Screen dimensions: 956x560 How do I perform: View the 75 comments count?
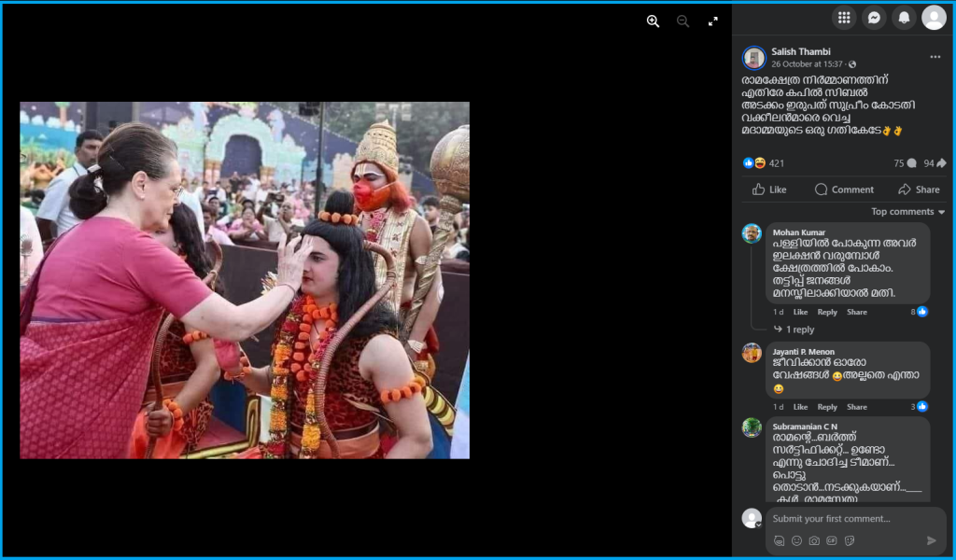[905, 163]
